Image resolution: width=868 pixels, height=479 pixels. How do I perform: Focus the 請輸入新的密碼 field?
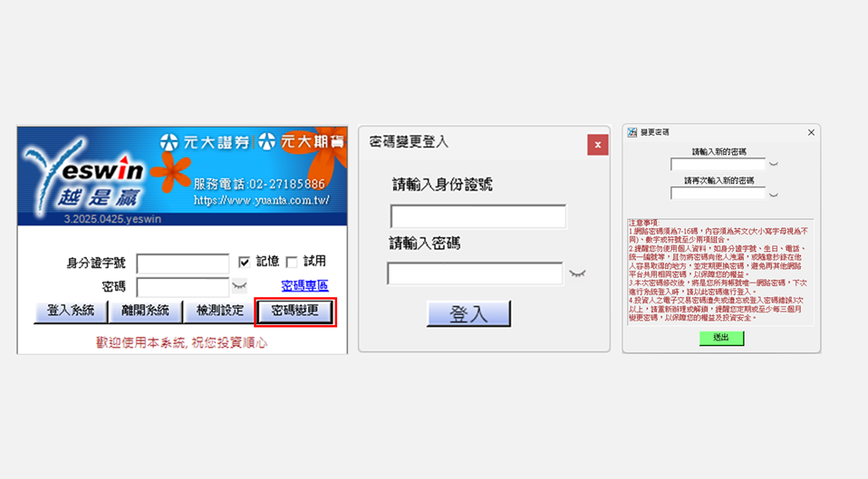point(718,164)
